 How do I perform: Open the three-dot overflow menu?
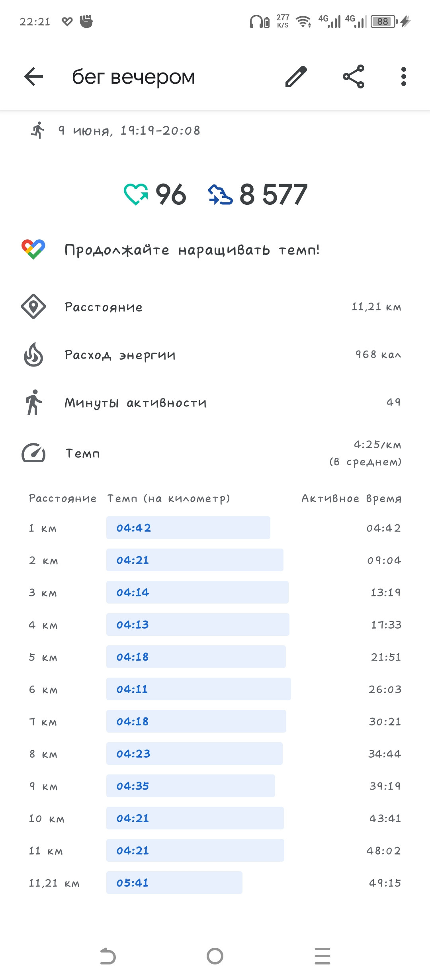[x=404, y=76]
